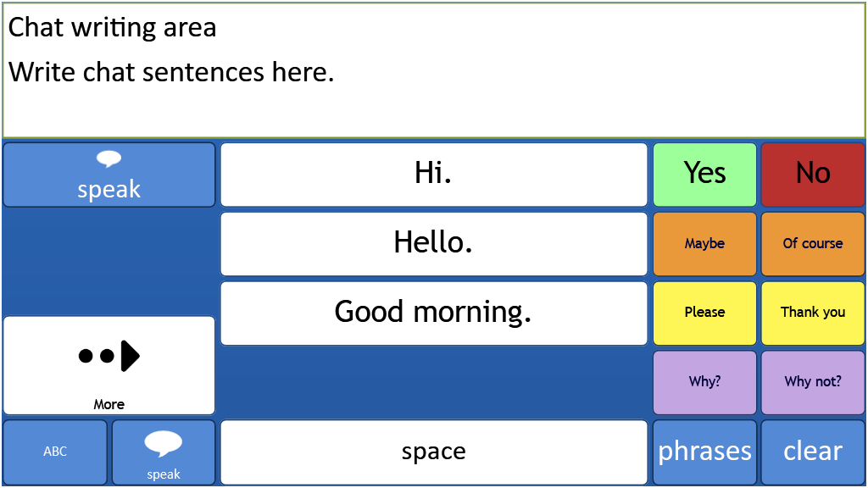Screen dimensions: 868x488
Task: Tap the red No button
Action: point(813,175)
